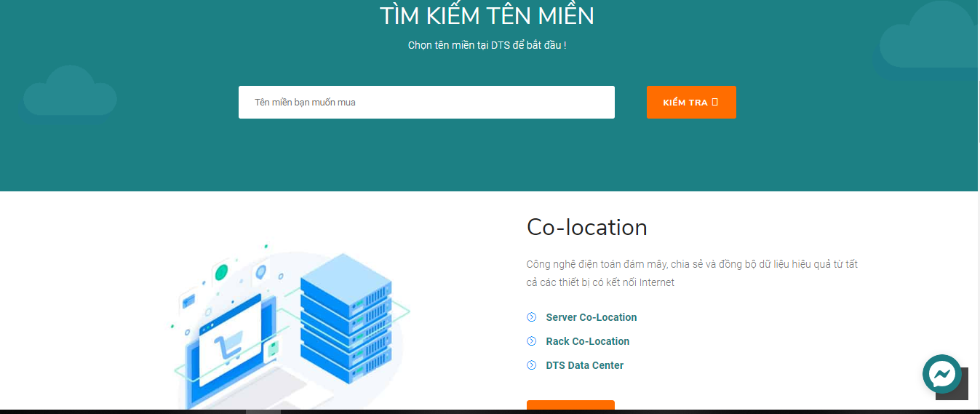Click the arrow icon beside Rack Co-Location
980x414 pixels.
(x=532, y=341)
